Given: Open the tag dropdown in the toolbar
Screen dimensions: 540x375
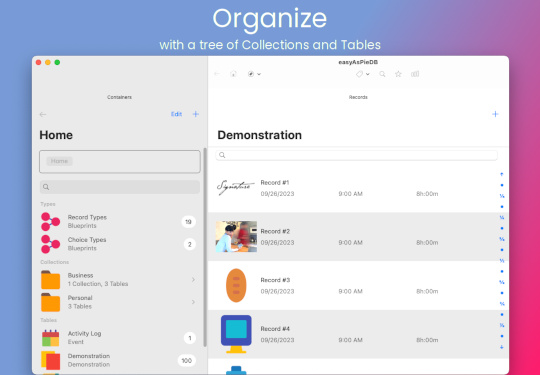Looking at the screenshot, I should pos(363,74).
